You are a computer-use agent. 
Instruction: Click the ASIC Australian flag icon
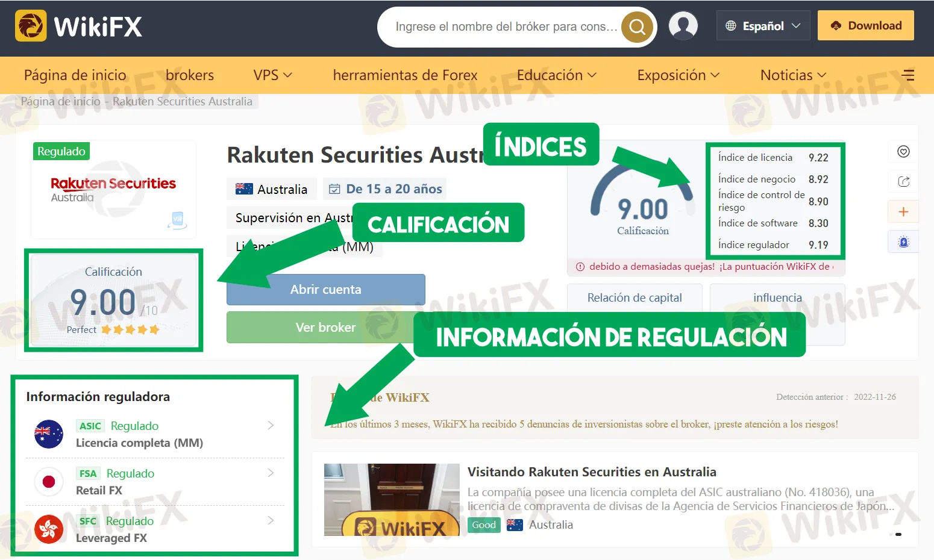[49, 434]
